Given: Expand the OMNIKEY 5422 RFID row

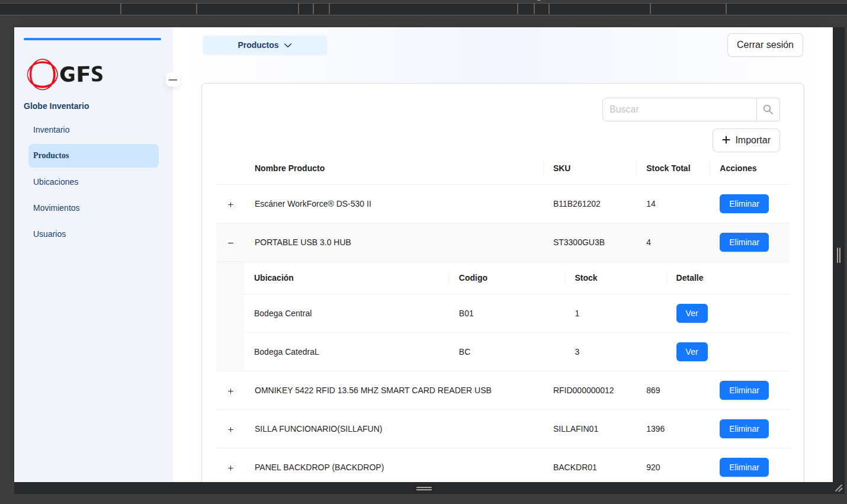Looking at the screenshot, I should 231,391.
